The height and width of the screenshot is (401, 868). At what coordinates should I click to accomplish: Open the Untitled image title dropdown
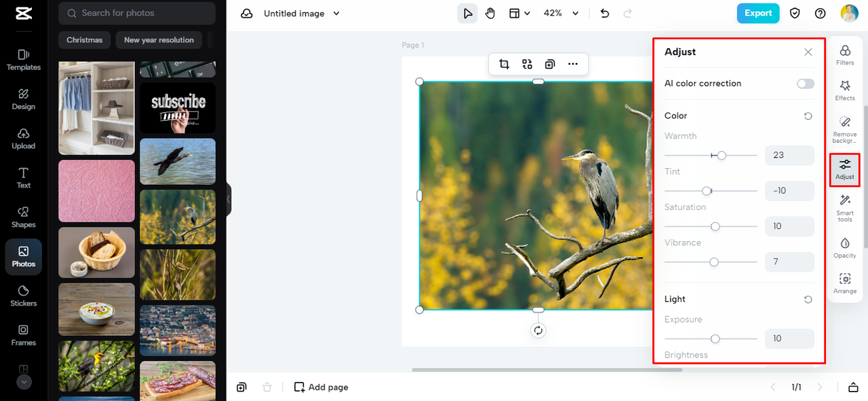pyautogui.click(x=302, y=14)
